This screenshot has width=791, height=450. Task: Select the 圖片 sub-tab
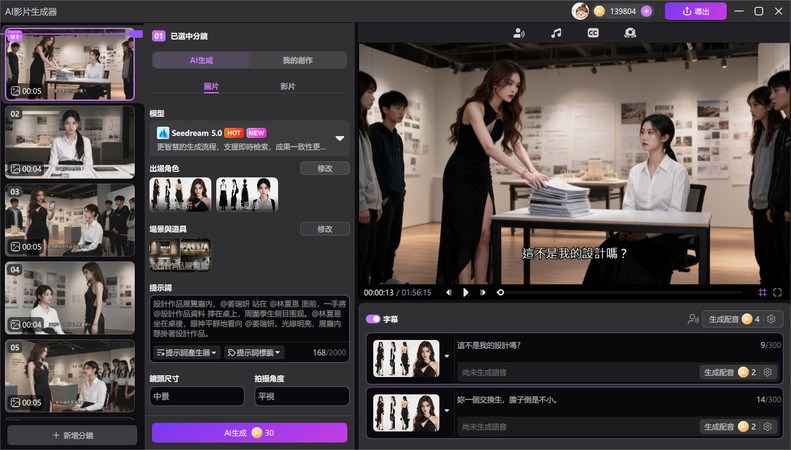211,86
